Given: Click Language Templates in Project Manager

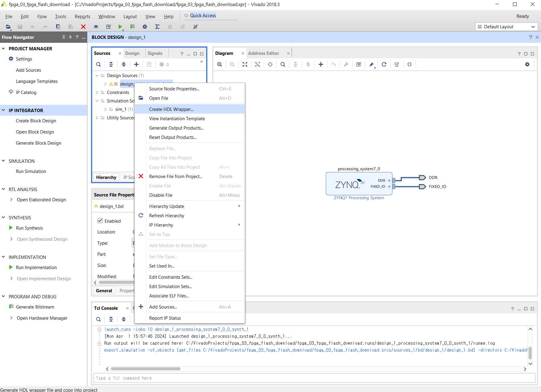Looking at the screenshot, I should [x=37, y=81].
